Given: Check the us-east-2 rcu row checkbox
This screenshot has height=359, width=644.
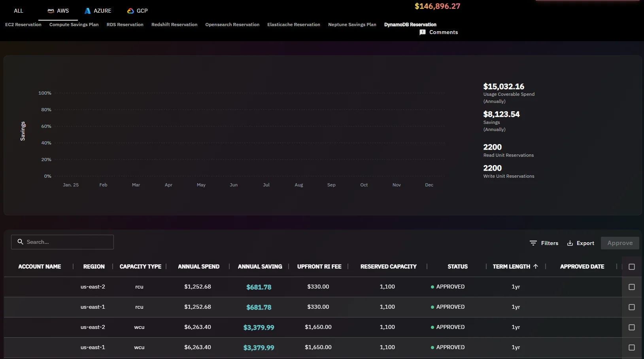Looking at the screenshot, I should tap(632, 287).
